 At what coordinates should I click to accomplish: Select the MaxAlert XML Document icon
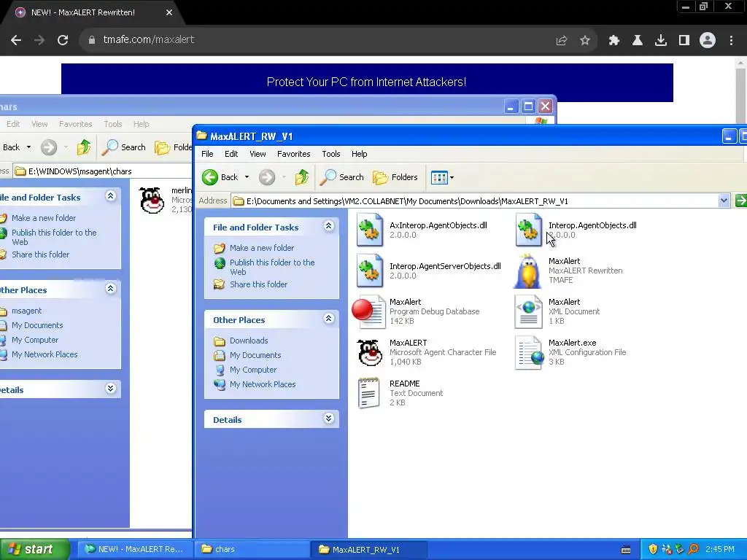point(528,311)
